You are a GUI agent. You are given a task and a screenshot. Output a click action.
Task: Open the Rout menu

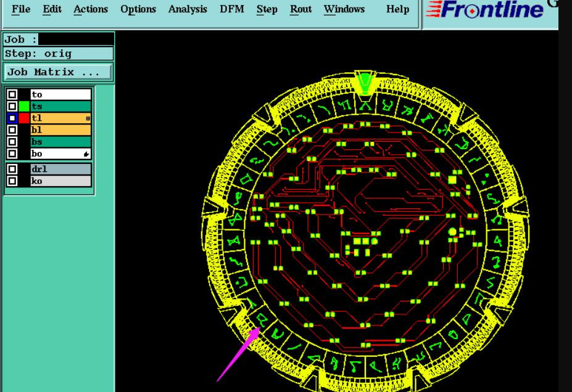(x=301, y=9)
